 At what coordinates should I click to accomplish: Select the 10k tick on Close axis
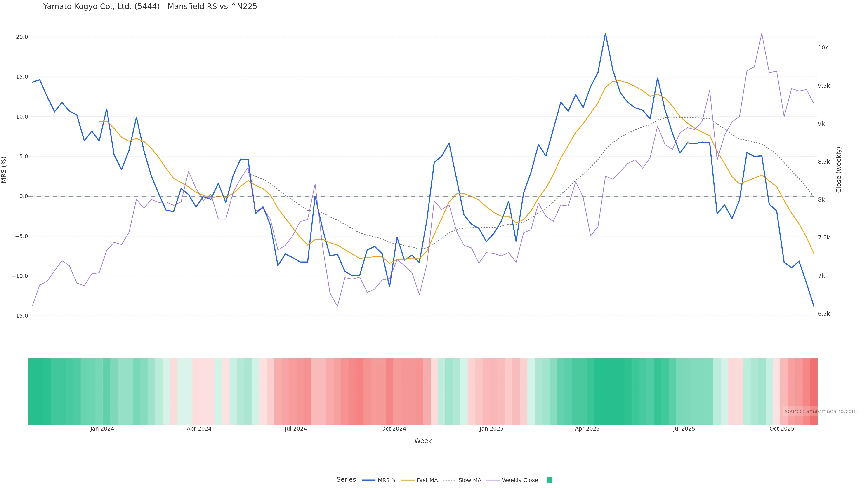[823, 48]
